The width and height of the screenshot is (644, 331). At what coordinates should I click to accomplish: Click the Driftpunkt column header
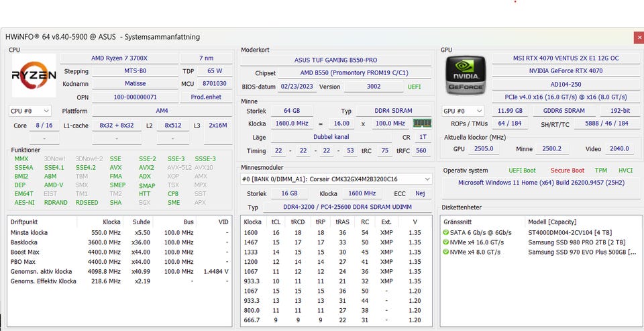pyautogui.click(x=42, y=222)
